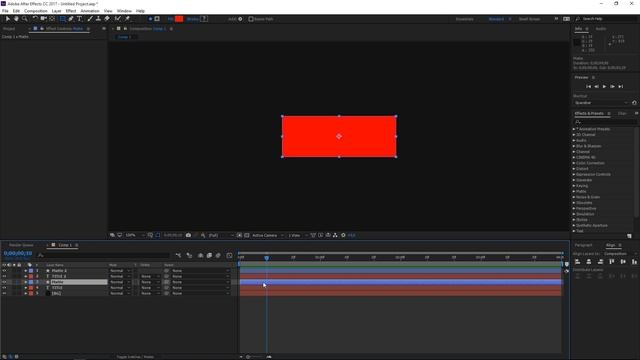
Task: Open the Window menu
Action: tap(124, 11)
